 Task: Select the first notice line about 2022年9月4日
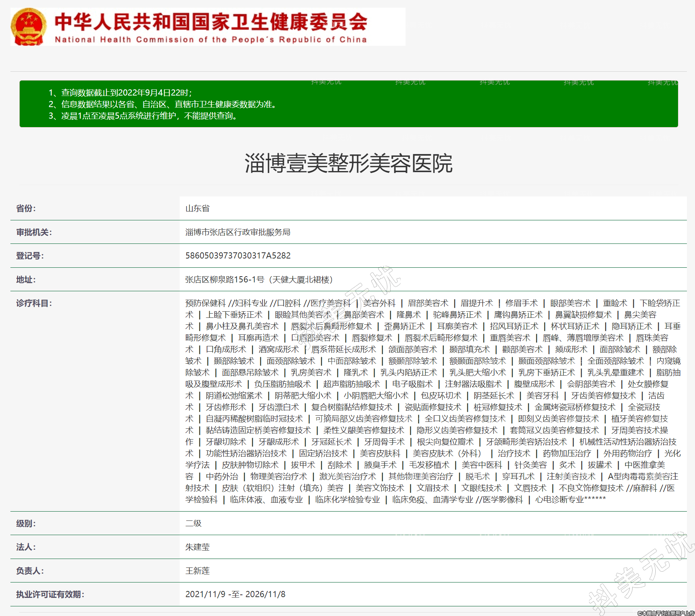pos(120,92)
